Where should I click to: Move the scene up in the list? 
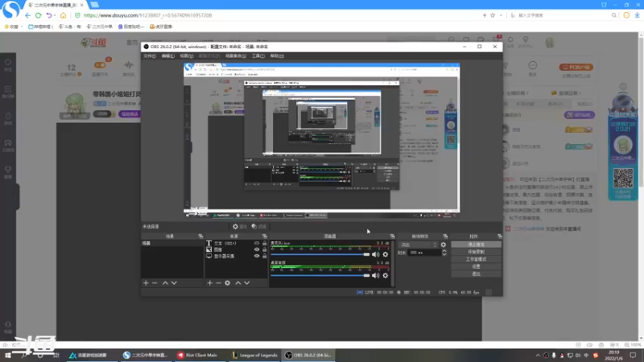coord(165,283)
